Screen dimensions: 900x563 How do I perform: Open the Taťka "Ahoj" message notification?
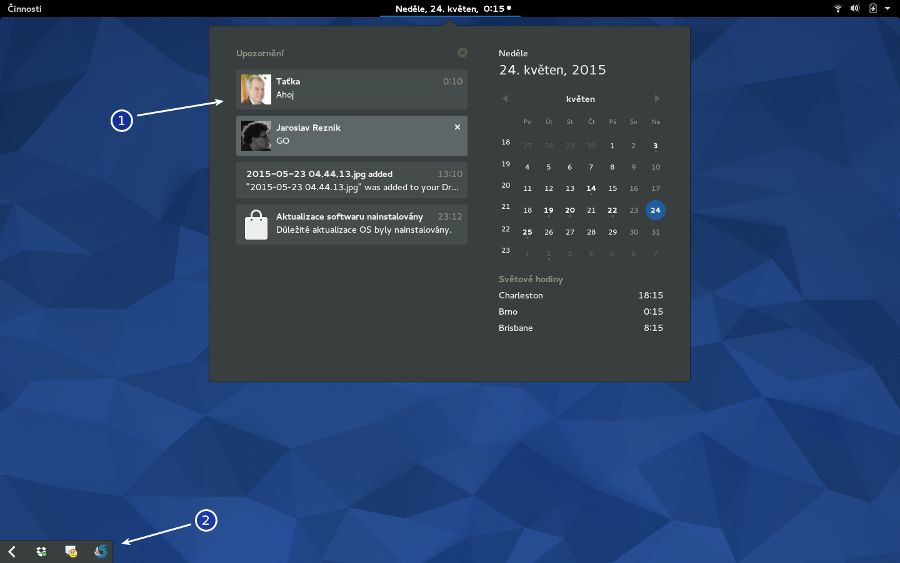351,89
